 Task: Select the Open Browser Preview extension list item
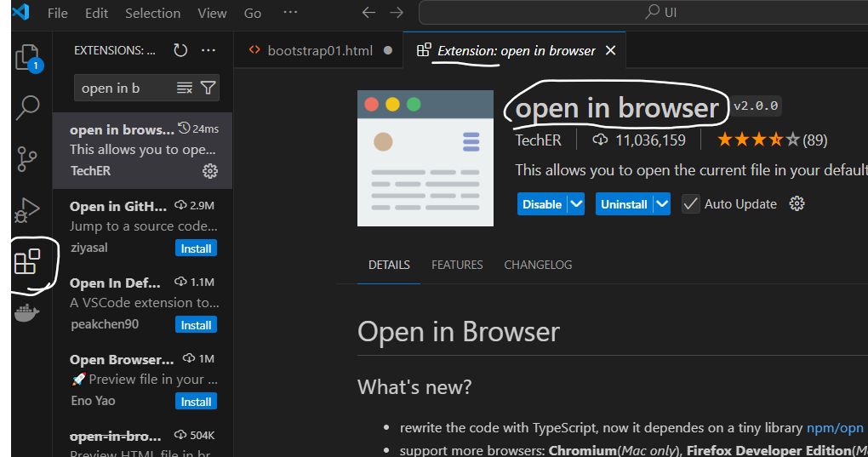click(142, 380)
